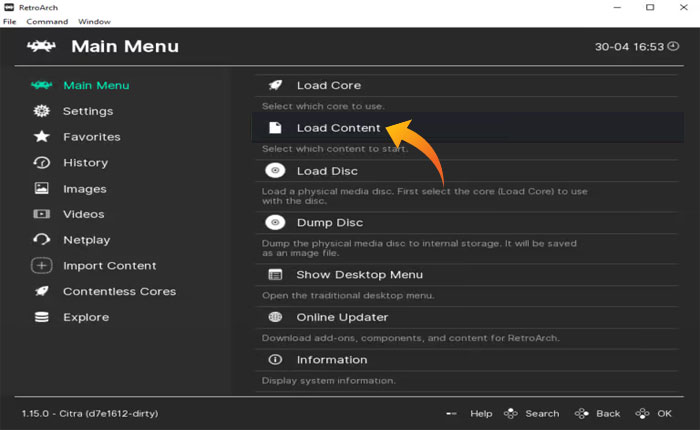Image resolution: width=700 pixels, height=430 pixels.
Task: Select History in the sidebar
Action: pyautogui.click(x=85, y=163)
